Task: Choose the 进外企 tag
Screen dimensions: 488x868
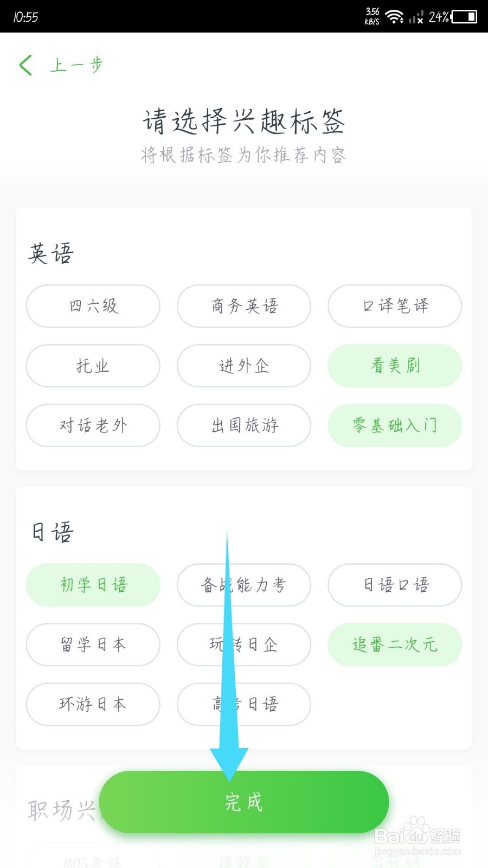Action: 244,366
